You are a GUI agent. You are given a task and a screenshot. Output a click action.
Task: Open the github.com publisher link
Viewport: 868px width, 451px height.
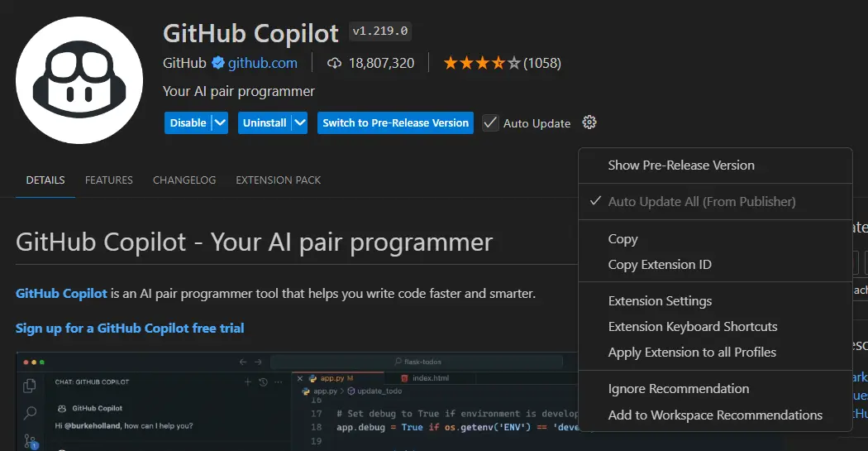point(263,63)
